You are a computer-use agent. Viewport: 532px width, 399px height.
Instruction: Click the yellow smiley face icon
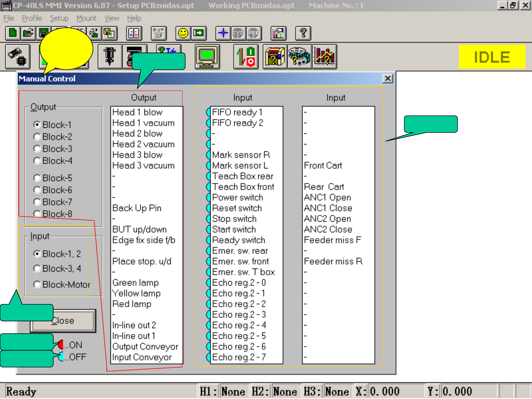tap(183, 33)
